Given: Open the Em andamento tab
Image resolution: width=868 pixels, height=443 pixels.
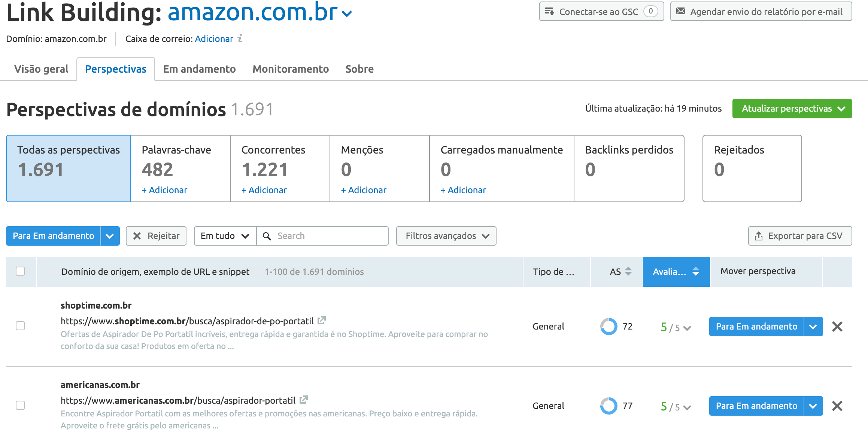Looking at the screenshot, I should click(199, 69).
